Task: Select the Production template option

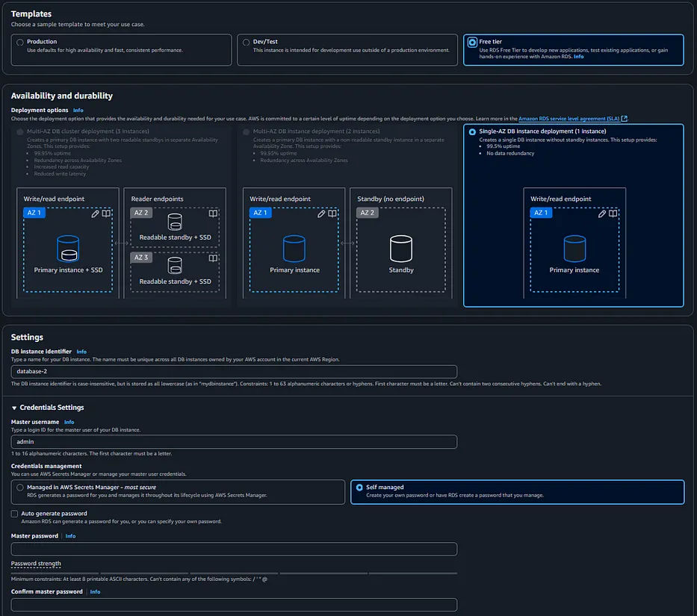Action: click(21, 42)
